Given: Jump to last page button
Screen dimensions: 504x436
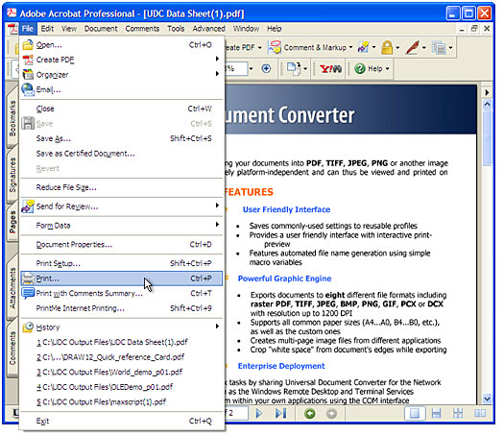Looking at the screenshot, I should [x=280, y=413].
